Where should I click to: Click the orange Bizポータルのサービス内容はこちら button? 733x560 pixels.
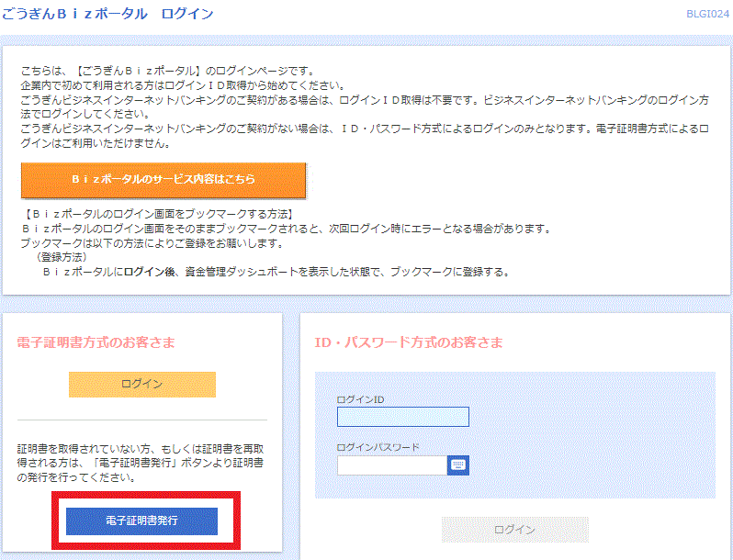coord(164,180)
